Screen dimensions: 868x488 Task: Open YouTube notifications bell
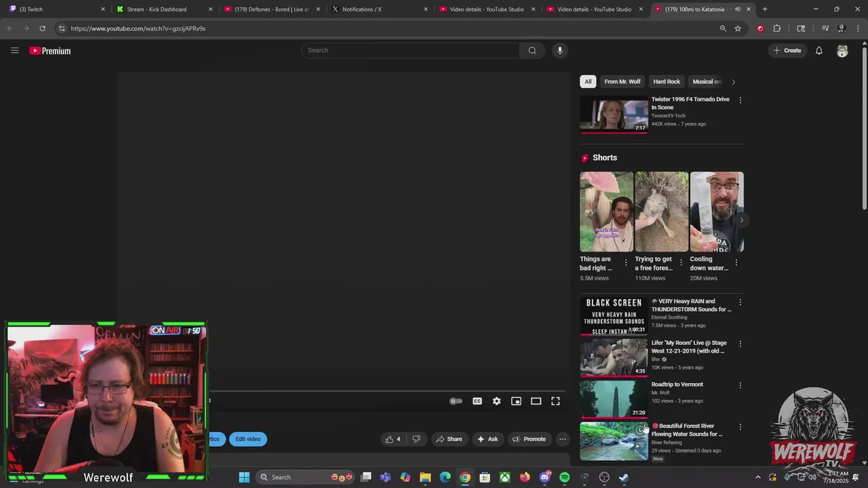(x=818, y=51)
